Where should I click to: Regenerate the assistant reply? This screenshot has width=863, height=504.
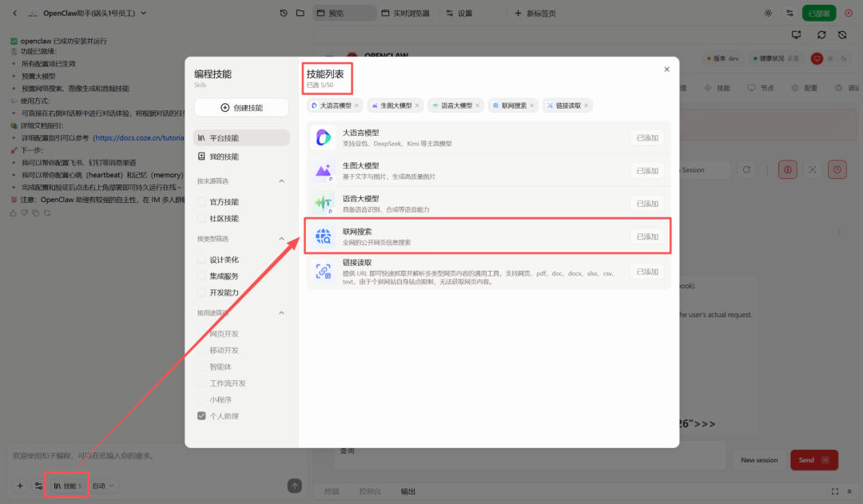point(47,213)
